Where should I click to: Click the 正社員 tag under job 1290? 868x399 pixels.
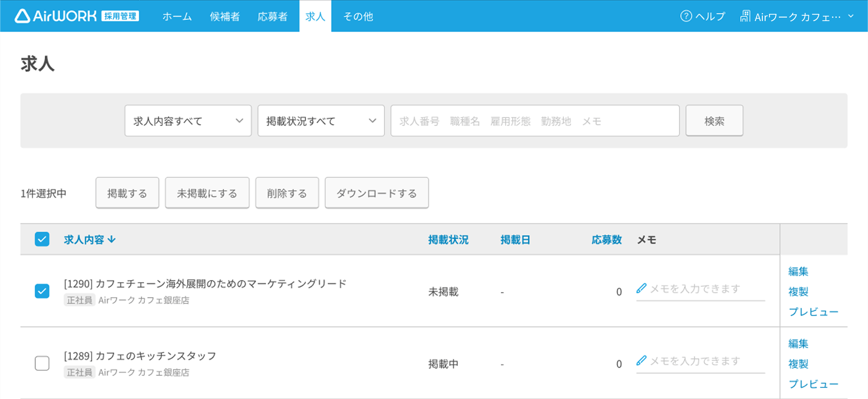click(x=79, y=300)
